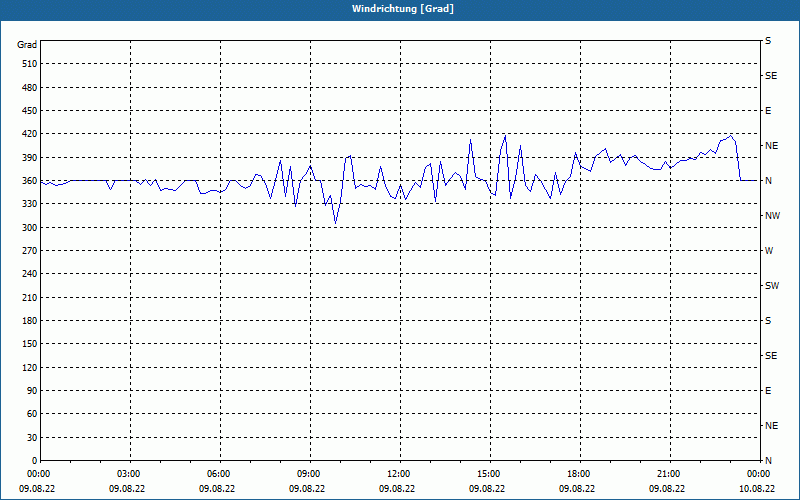The height and width of the screenshot is (500, 800).
Task: Select the 60 y-axis value
Action: (32, 414)
